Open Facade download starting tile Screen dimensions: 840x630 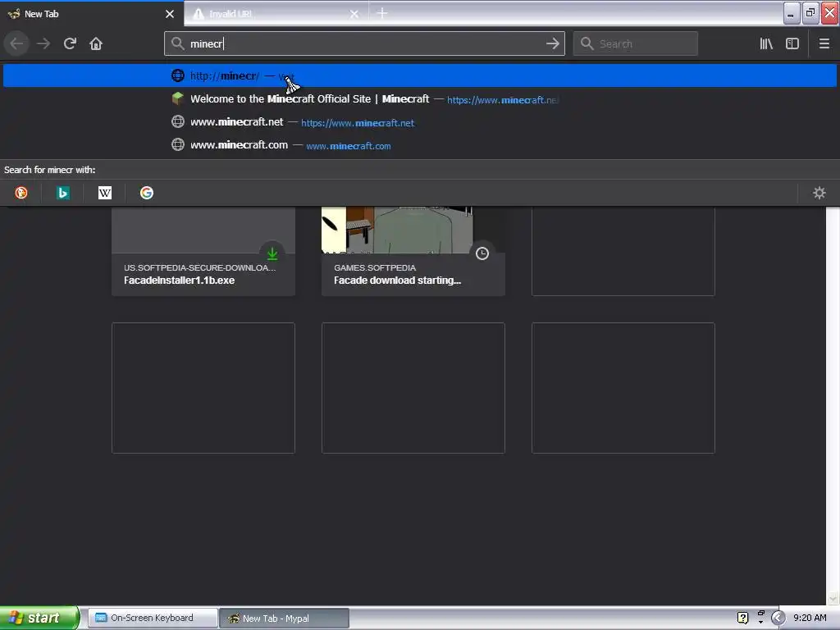[413, 251]
